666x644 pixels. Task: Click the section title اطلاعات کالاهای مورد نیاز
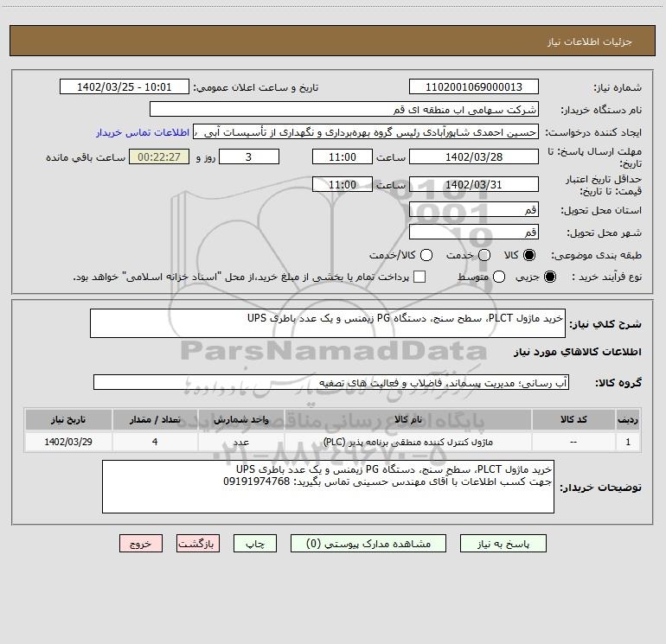(578, 352)
